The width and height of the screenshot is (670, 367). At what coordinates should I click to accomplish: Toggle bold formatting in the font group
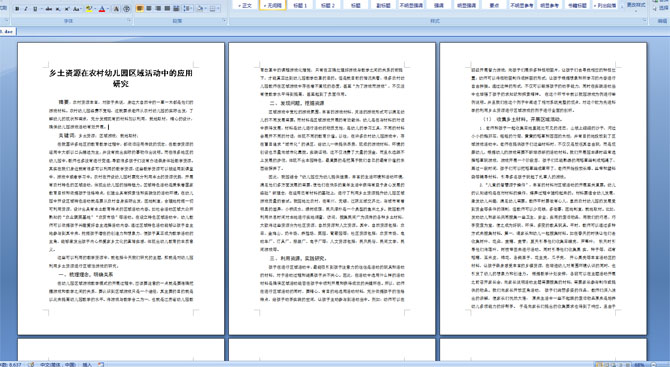click(x=17, y=9)
